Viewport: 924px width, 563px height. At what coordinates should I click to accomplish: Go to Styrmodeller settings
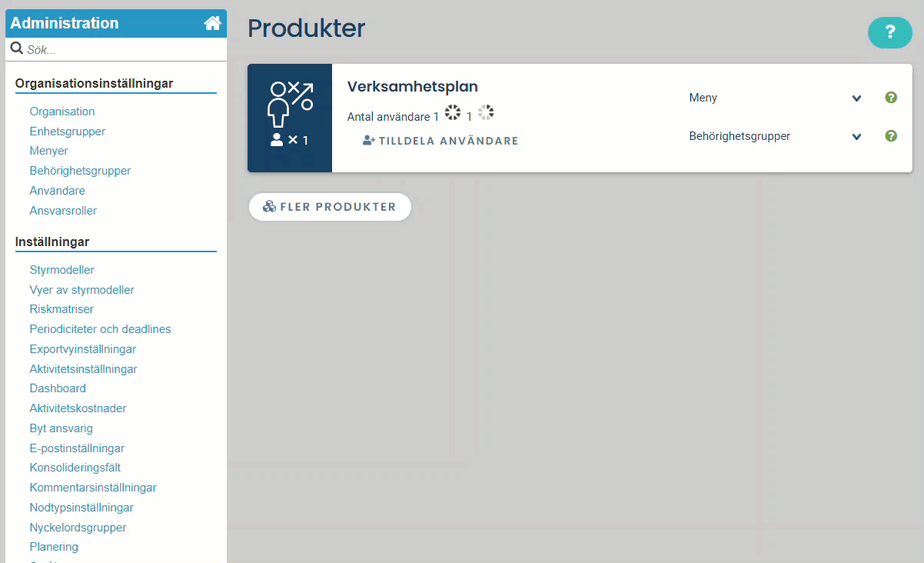(61, 270)
